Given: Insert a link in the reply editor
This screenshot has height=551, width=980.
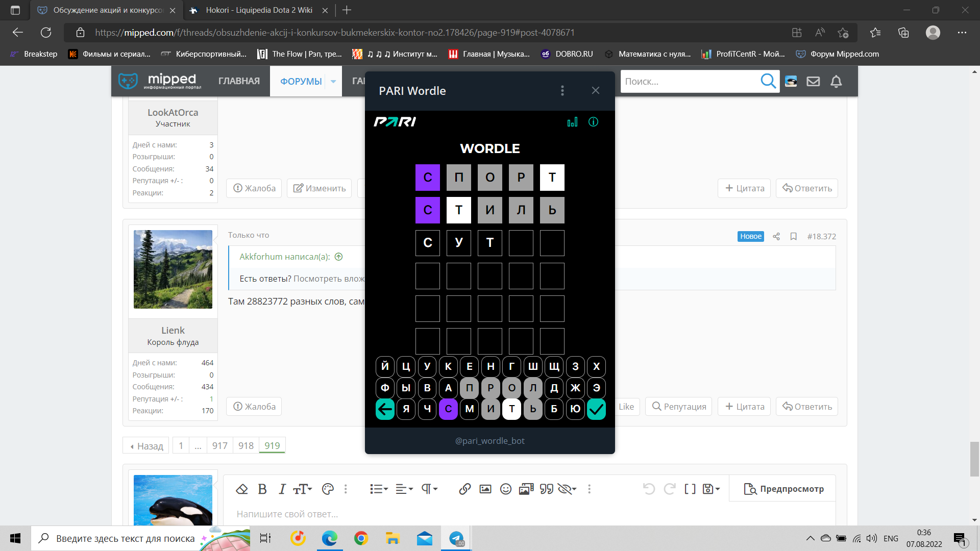Looking at the screenshot, I should click(464, 489).
